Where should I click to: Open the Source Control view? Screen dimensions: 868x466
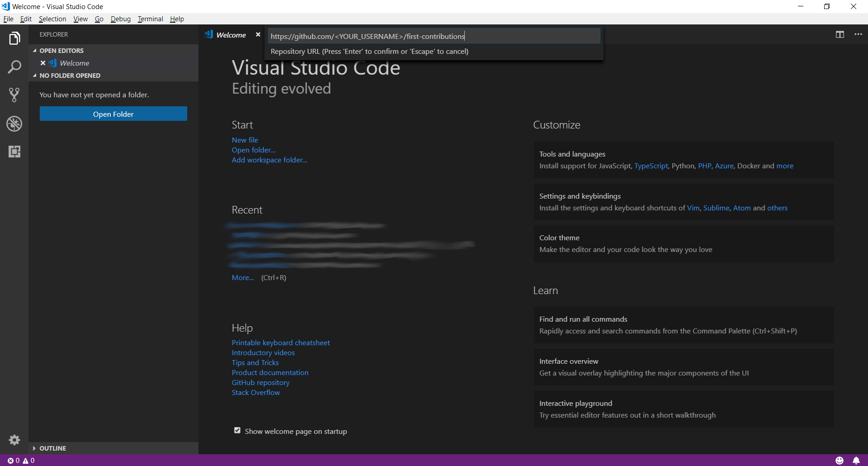click(14, 95)
